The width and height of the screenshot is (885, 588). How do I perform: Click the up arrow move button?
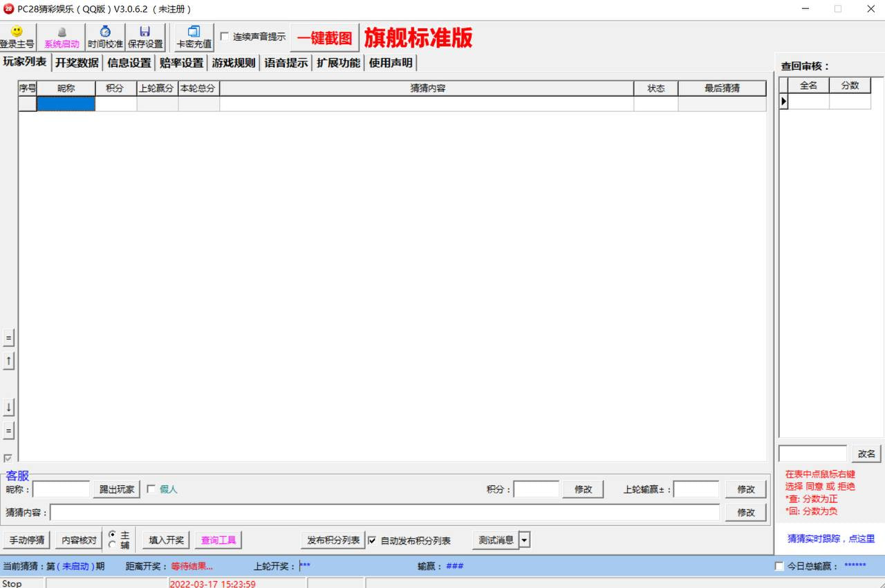click(x=8, y=361)
